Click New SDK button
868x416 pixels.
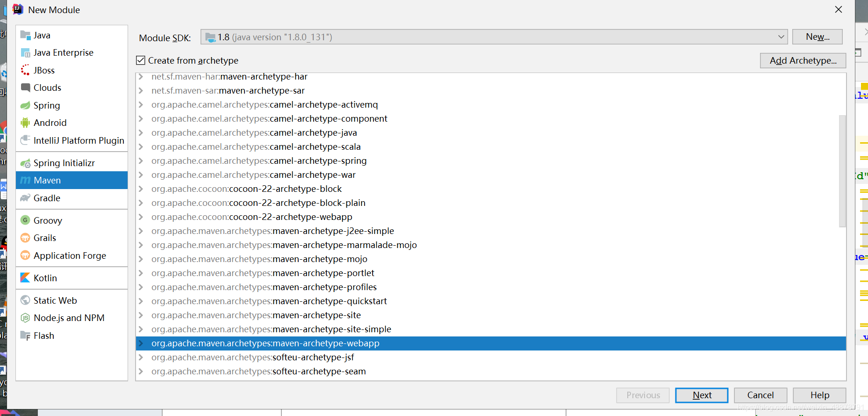818,36
